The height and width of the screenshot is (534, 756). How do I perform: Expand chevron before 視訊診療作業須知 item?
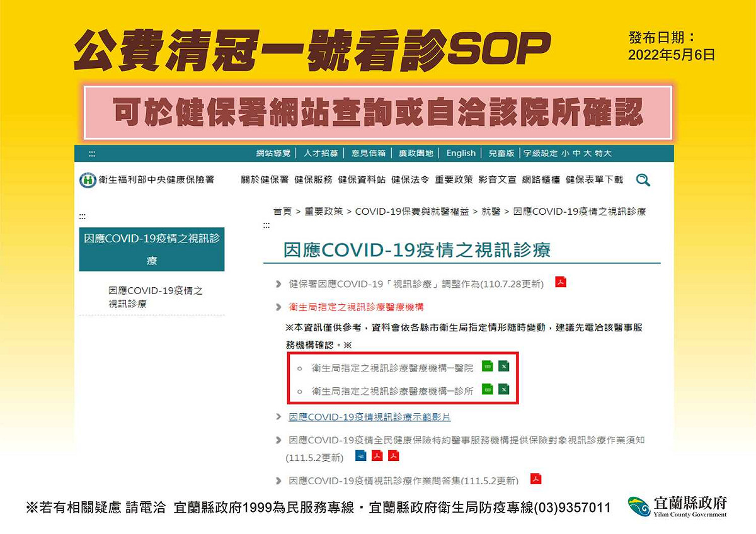tap(278, 440)
